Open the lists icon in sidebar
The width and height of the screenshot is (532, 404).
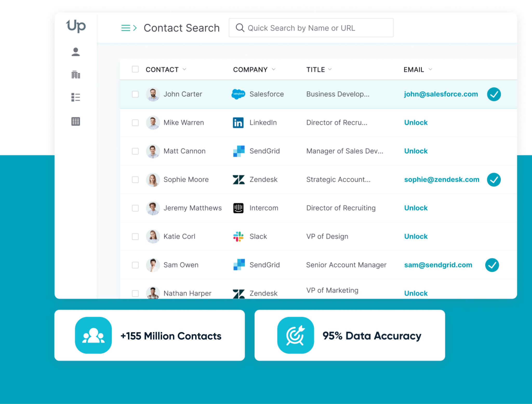pyautogui.click(x=76, y=97)
